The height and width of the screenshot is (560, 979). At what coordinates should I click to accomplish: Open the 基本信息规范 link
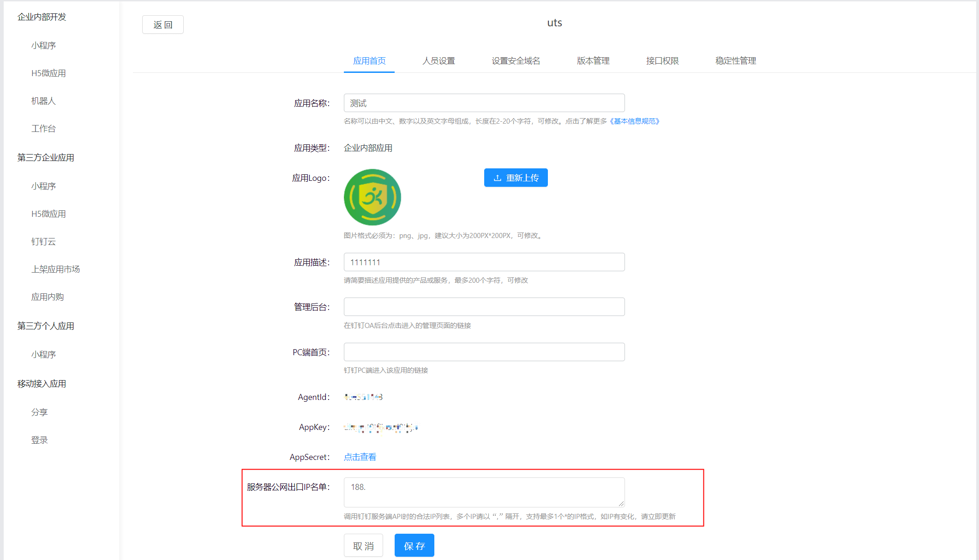pos(634,121)
